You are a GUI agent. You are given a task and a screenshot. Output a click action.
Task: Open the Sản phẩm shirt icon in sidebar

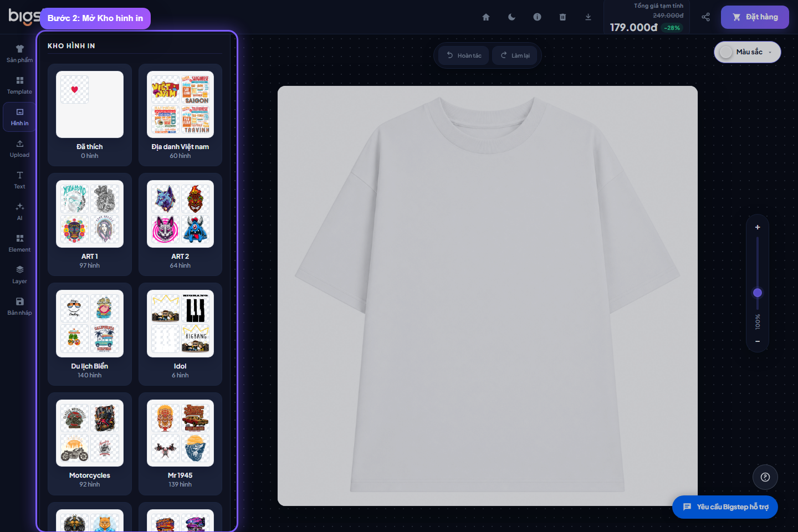[x=19, y=53]
